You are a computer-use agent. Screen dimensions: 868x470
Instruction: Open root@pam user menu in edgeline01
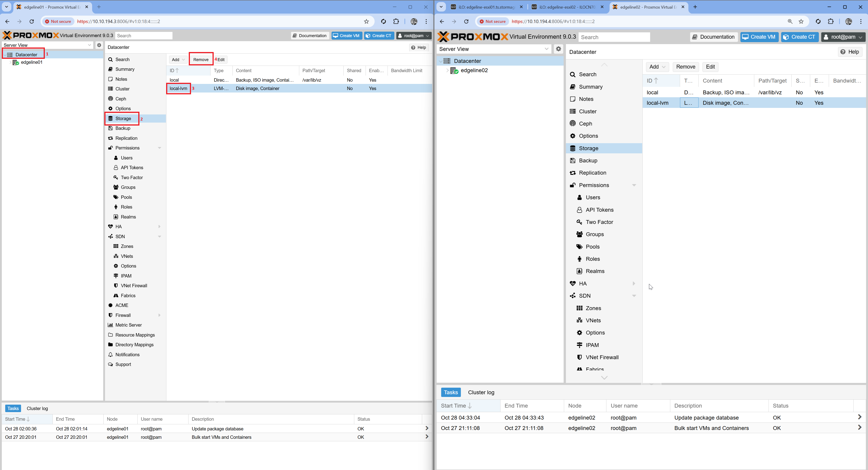coord(414,35)
